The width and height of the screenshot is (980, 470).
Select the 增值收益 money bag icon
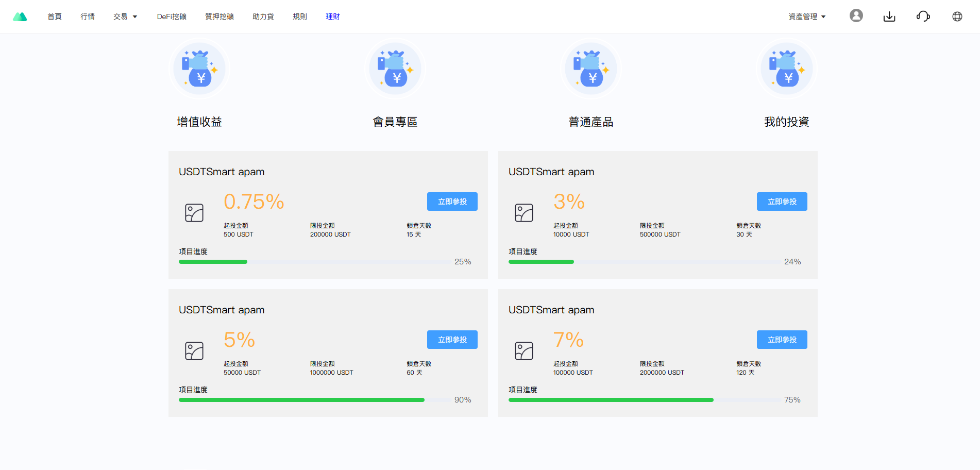199,69
